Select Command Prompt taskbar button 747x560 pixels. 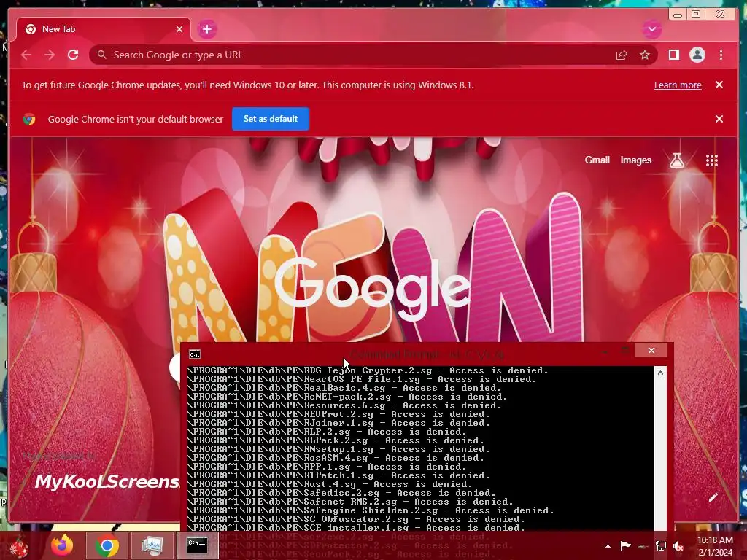pyautogui.click(x=197, y=545)
